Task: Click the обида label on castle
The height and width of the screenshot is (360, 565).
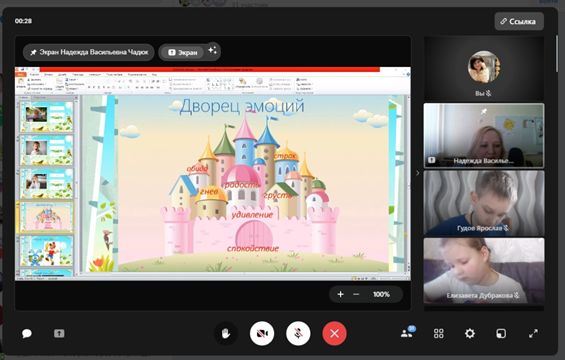Action: [197, 168]
